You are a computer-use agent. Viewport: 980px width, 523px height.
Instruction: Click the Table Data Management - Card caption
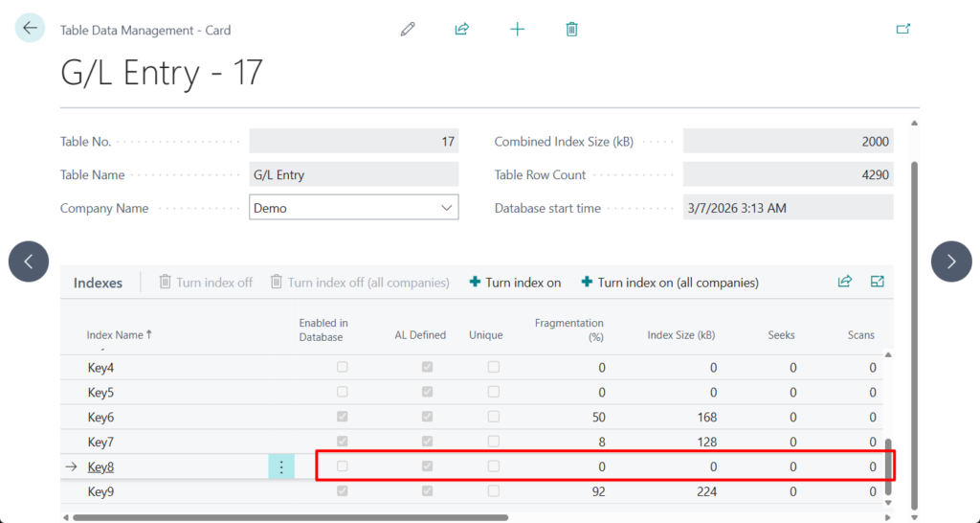click(x=145, y=30)
